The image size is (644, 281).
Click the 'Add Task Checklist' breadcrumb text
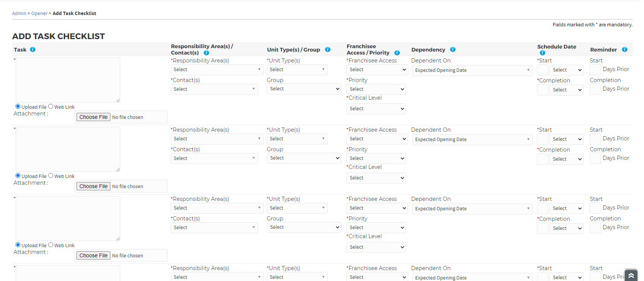[x=74, y=13]
